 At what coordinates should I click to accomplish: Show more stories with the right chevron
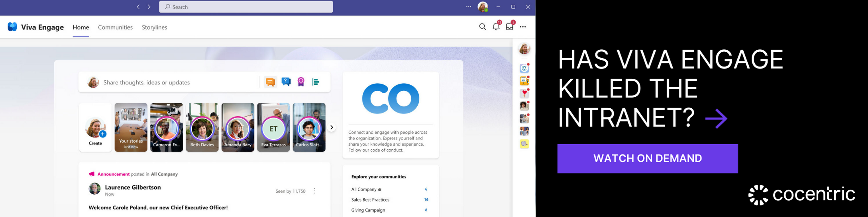(x=332, y=127)
